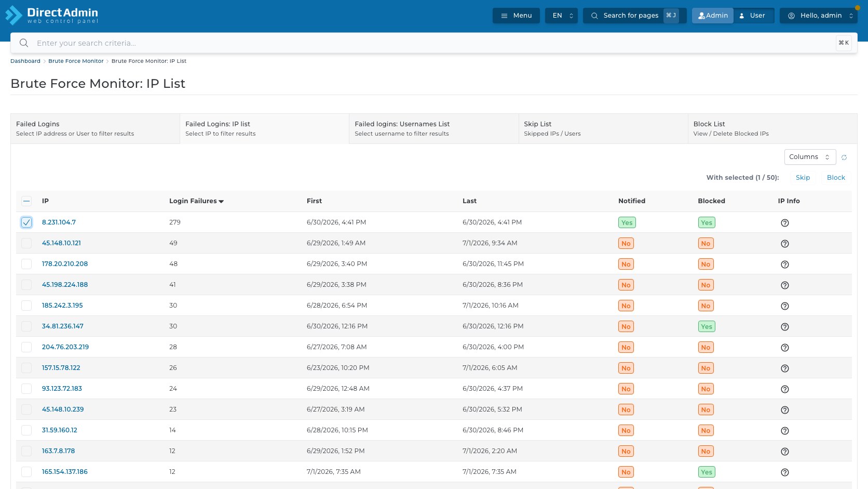Click the table refresh icon beside Columns
This screenshot has width=868, height=489.
click(x=844, y=157)
